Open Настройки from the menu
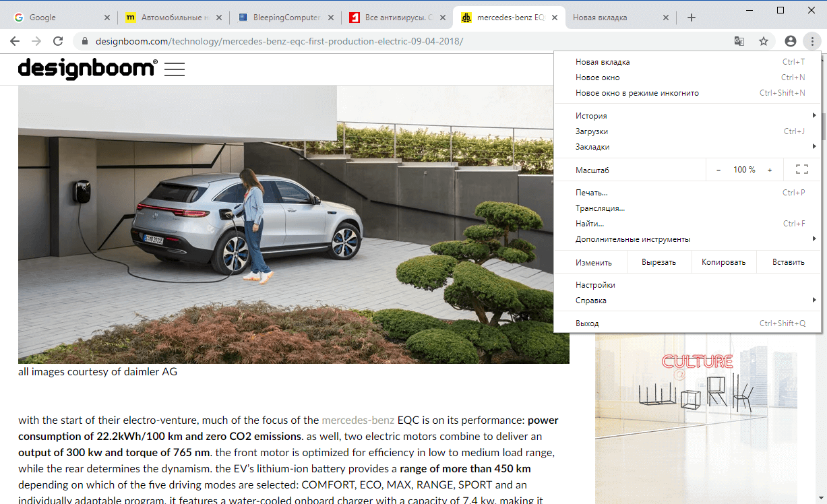 tap(595, 284)
